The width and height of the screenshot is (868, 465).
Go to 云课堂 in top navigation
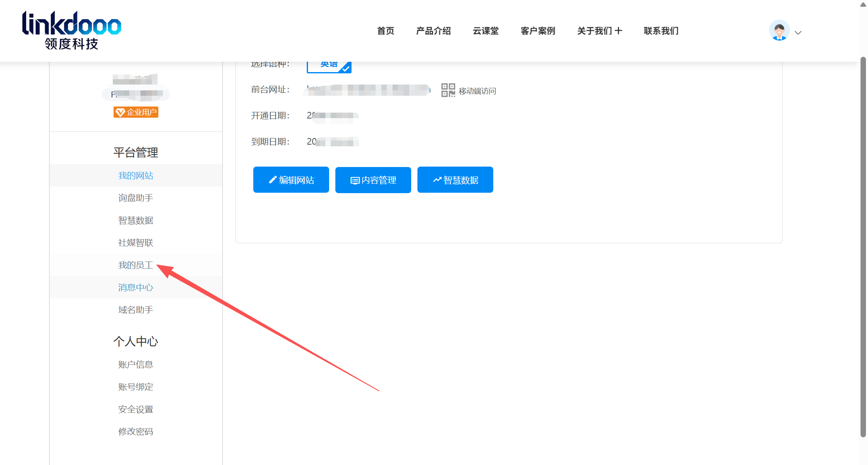[485, 31]
